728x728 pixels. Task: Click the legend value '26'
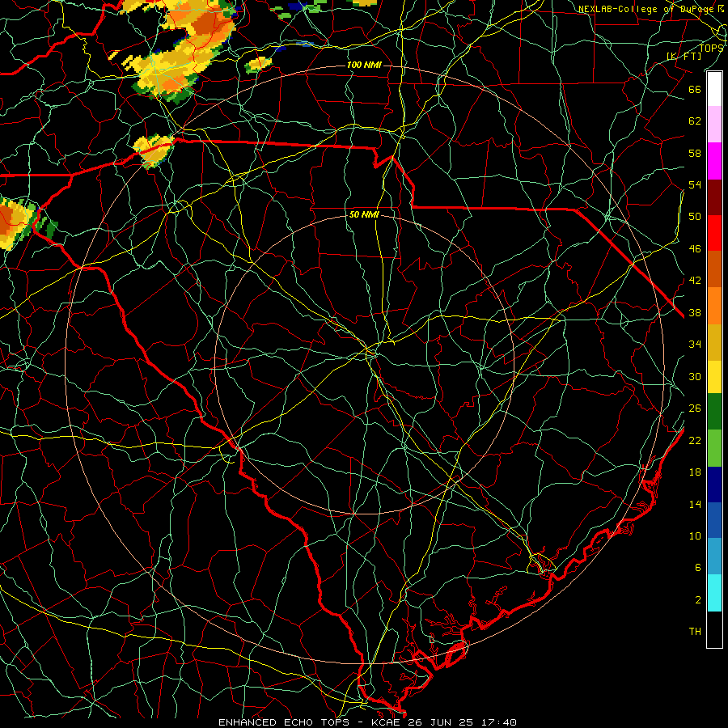(695, 408)
